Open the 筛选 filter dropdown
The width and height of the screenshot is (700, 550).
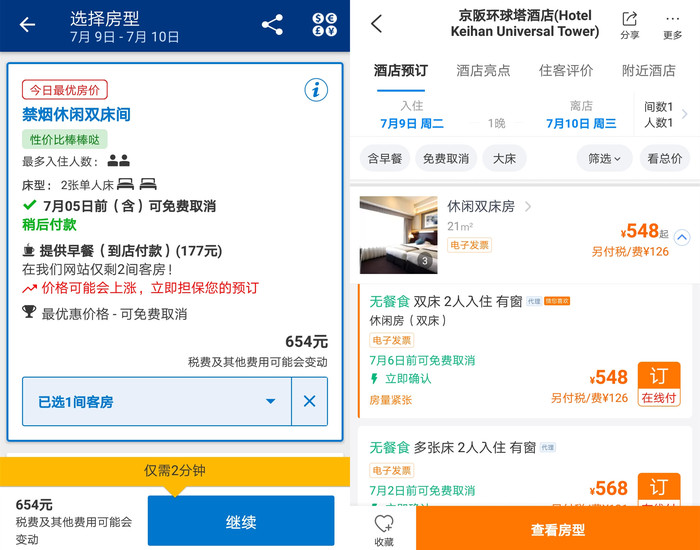(x=604, y=158)
